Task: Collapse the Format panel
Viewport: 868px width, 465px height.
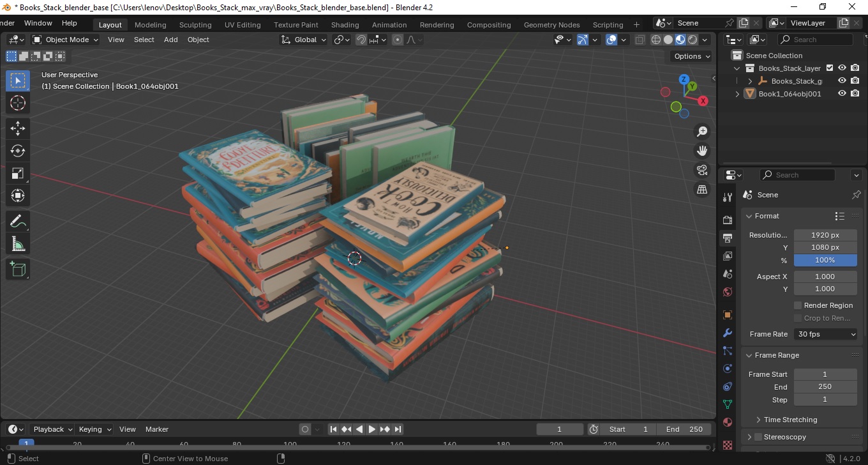Action: 749,216
